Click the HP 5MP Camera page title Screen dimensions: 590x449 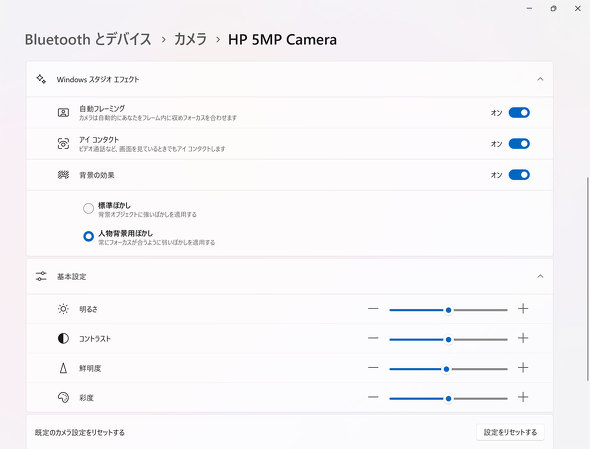pyautogui.click(x=282, y=40)
